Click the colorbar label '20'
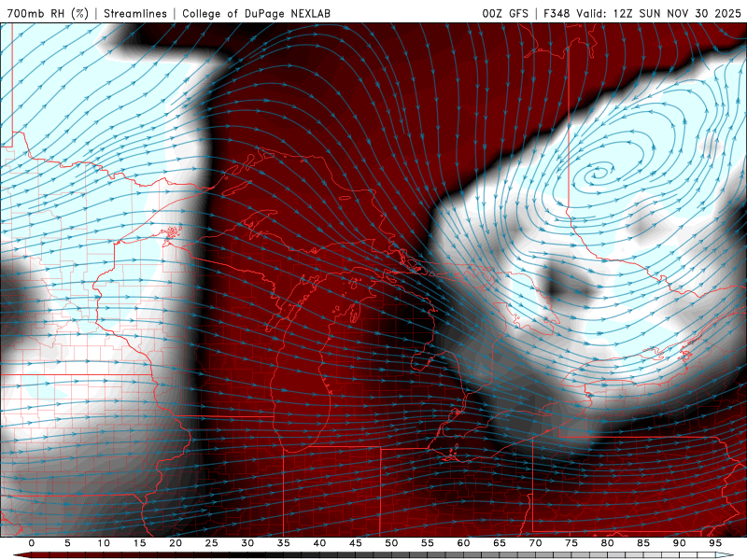The height and width of the screenshot is (560, 747). coord(176,543)
